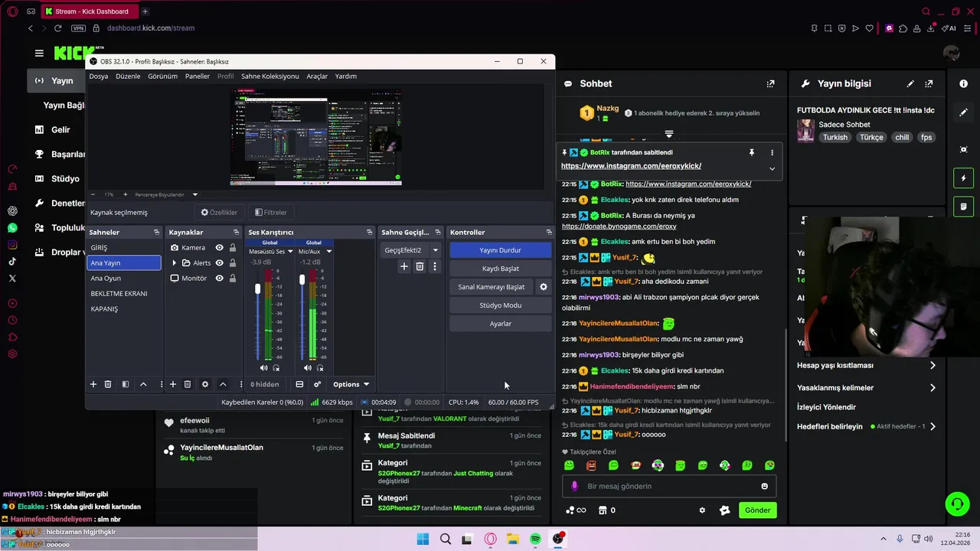Open Mic/Aux channel dropdown arrow

click(x=329, y=251)
